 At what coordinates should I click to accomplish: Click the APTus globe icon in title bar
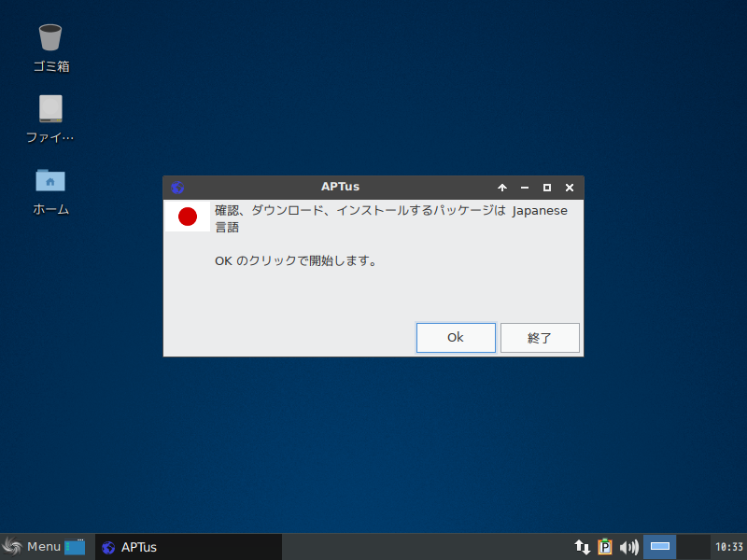(x=177, y=188)
